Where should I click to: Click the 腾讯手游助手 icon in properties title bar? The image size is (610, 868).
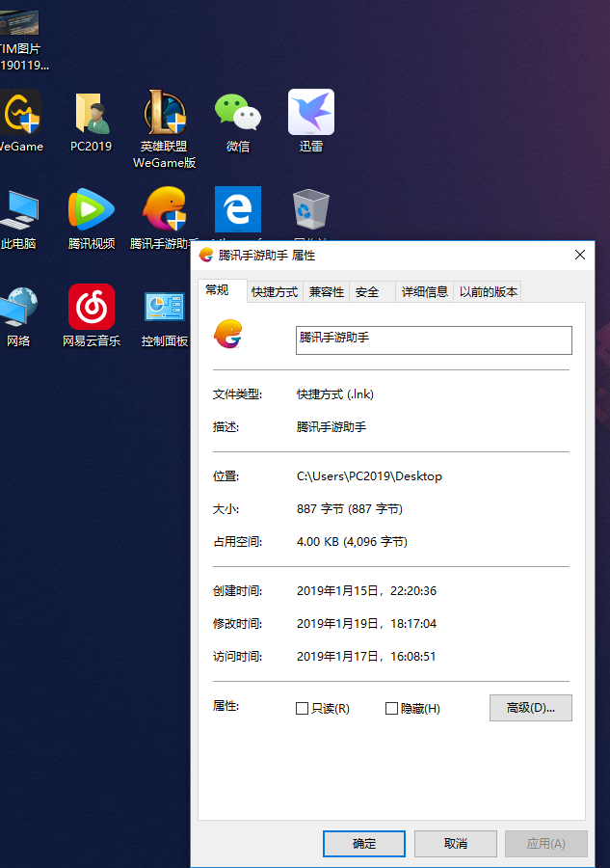coord(206,255)
